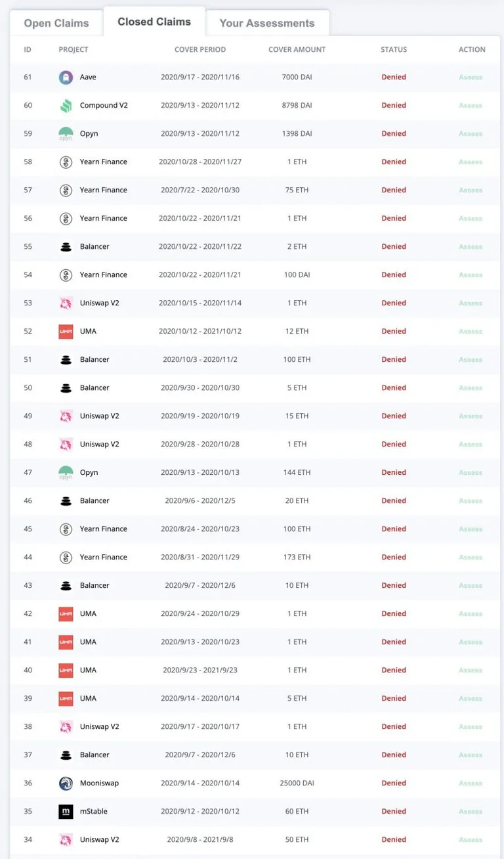The height and width of the screenshot is (859, 504).
Task: Open the Your Assessments tab
Action: pos(267,23)
